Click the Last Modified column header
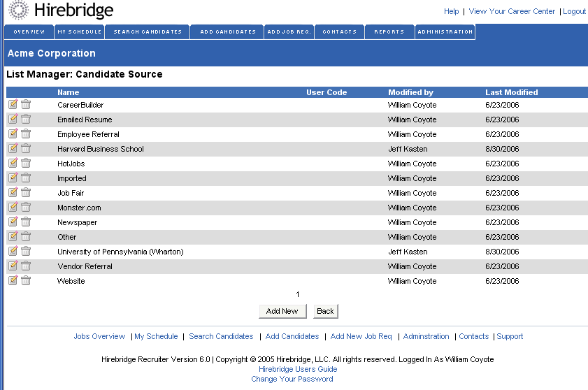The image size is (588, 390). point(512,92)
